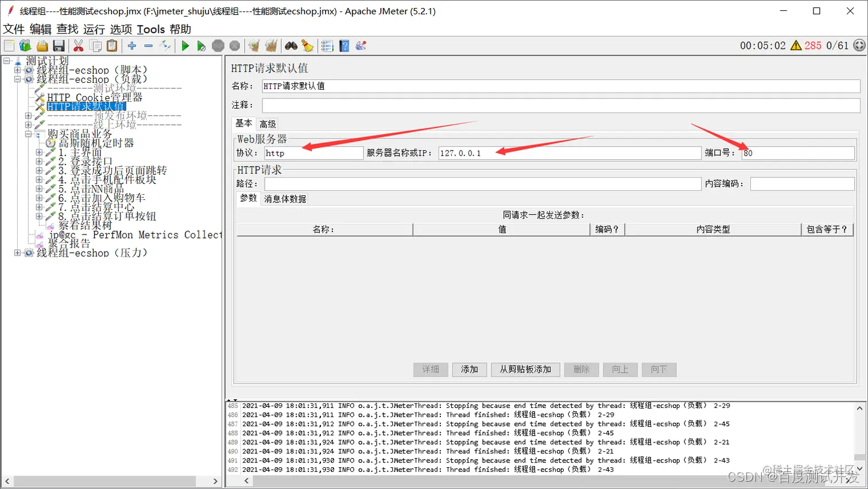Open the Templates icon in toolbar

pyautogui.click(x=25, y=46)
